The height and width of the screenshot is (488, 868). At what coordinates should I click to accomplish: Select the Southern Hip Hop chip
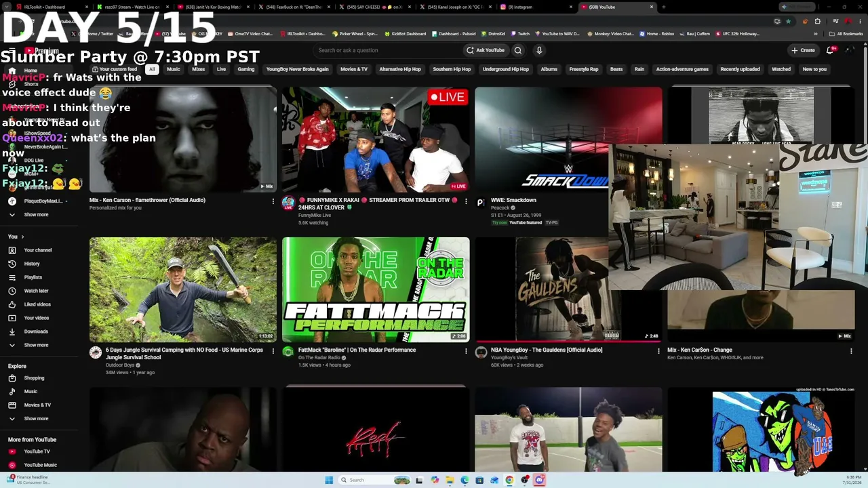pyautogui.click(x=452, y=69)
